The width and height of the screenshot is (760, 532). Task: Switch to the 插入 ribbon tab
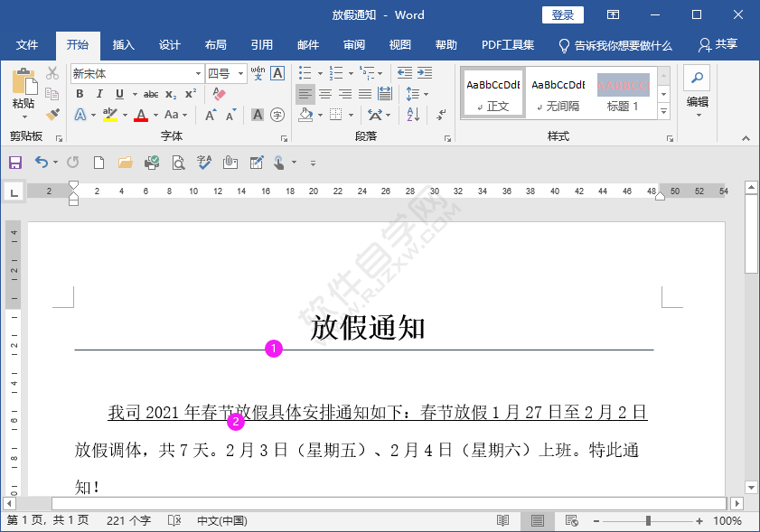point(123,44)
